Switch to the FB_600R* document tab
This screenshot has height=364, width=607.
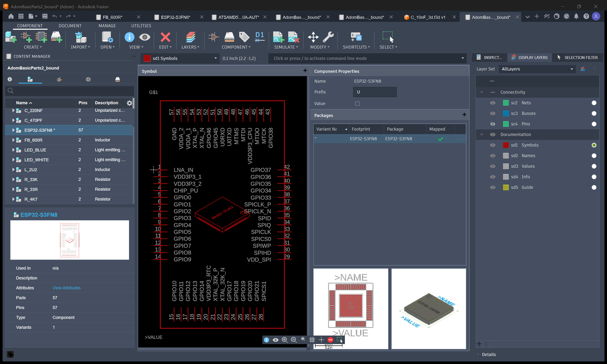click(113, 17)
